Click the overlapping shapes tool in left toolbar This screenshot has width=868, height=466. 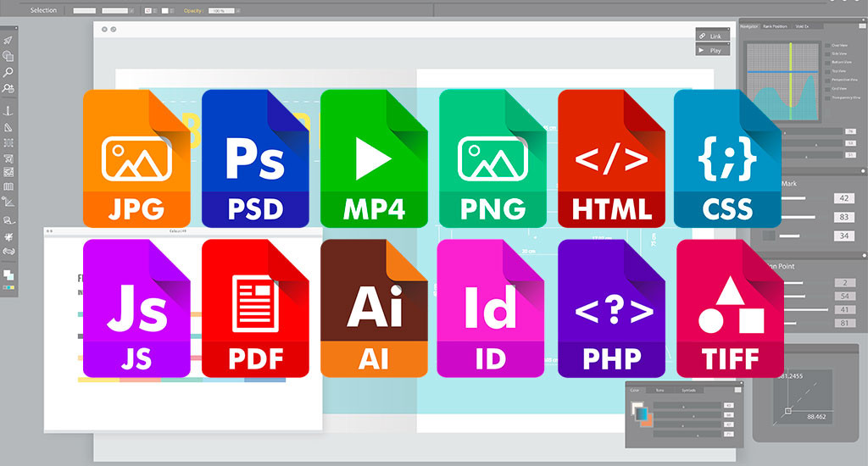pyautogui.click(x=8, y=56)
